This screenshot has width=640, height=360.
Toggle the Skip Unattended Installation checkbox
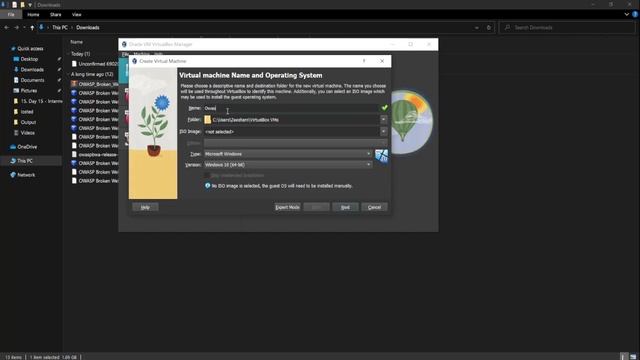coord(207,175)
